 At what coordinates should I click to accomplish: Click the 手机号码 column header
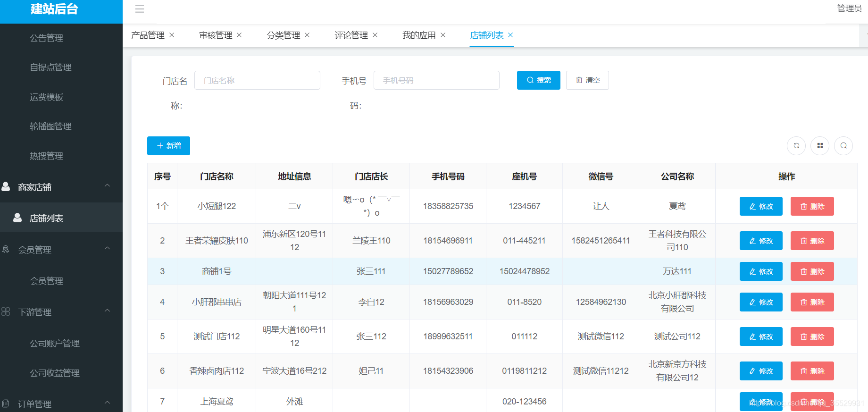point(448,177)
